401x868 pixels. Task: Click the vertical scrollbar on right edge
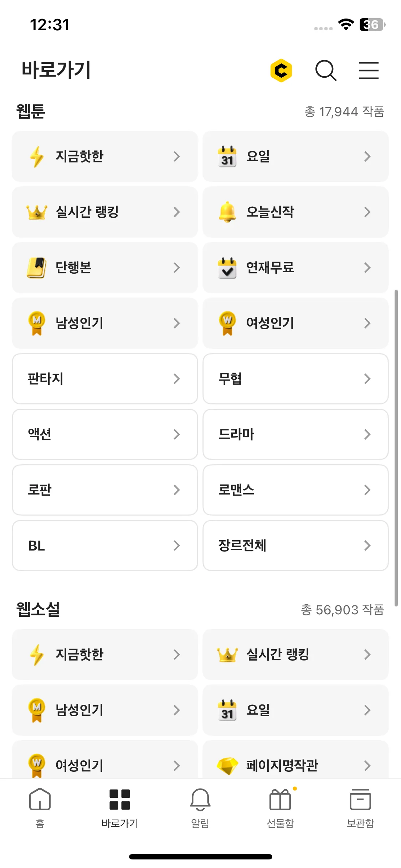[396, 448]
